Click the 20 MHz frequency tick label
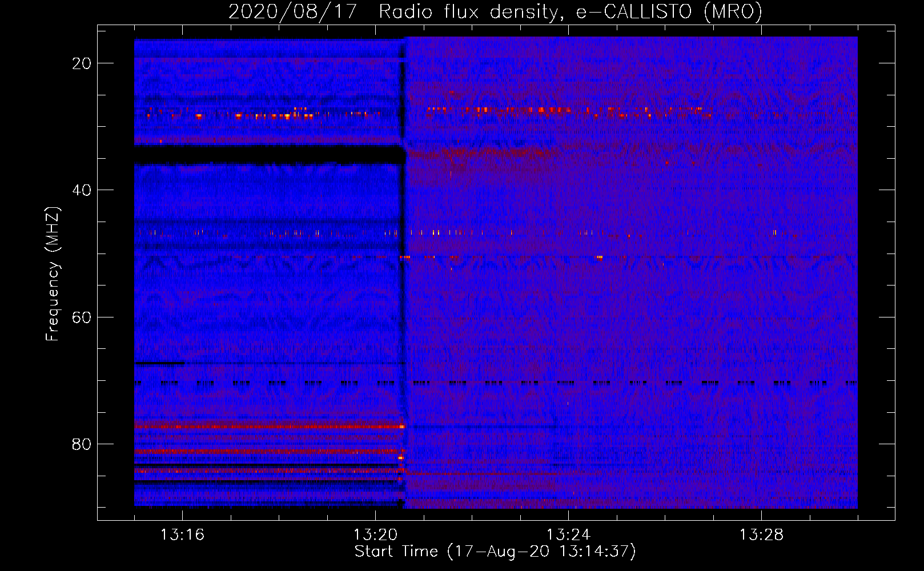The image size is (924, 571). pyautogui.click(x=82, y=63)
